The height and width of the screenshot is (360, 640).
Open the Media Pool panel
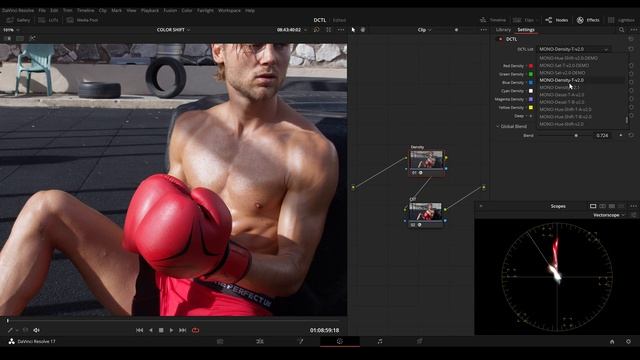pos(82,20)
